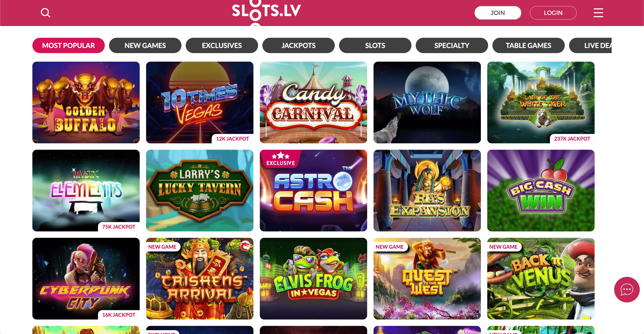Open the Golden Buffalo game thumbnail
Viewport: 644px width, 334px height.
(86, 102)
